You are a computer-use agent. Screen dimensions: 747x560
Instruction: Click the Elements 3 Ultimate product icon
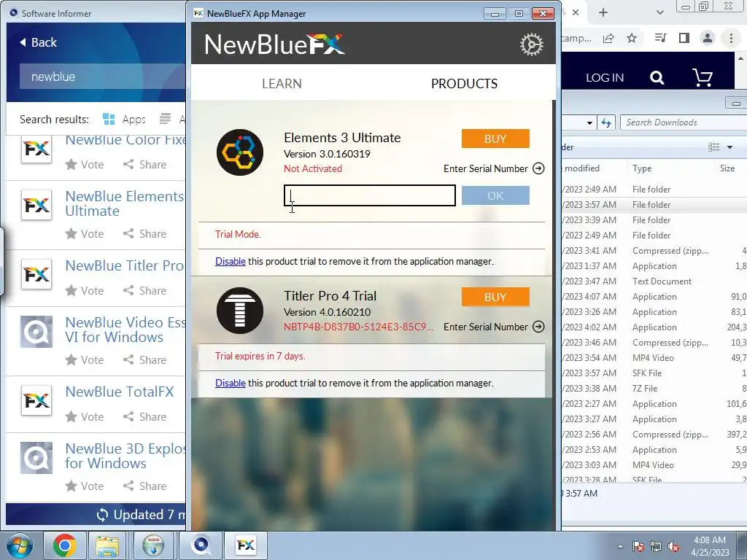pos(239,152)
